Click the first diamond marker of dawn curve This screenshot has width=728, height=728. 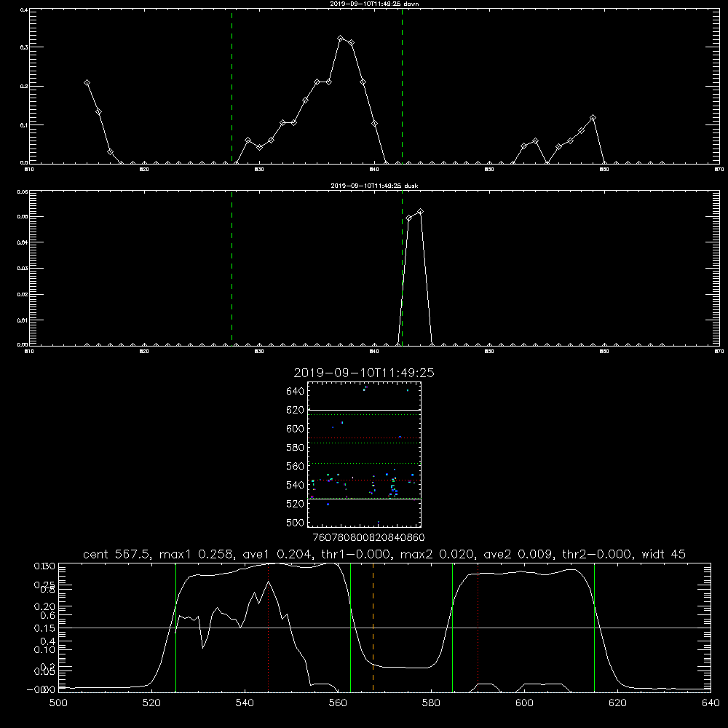87,83
